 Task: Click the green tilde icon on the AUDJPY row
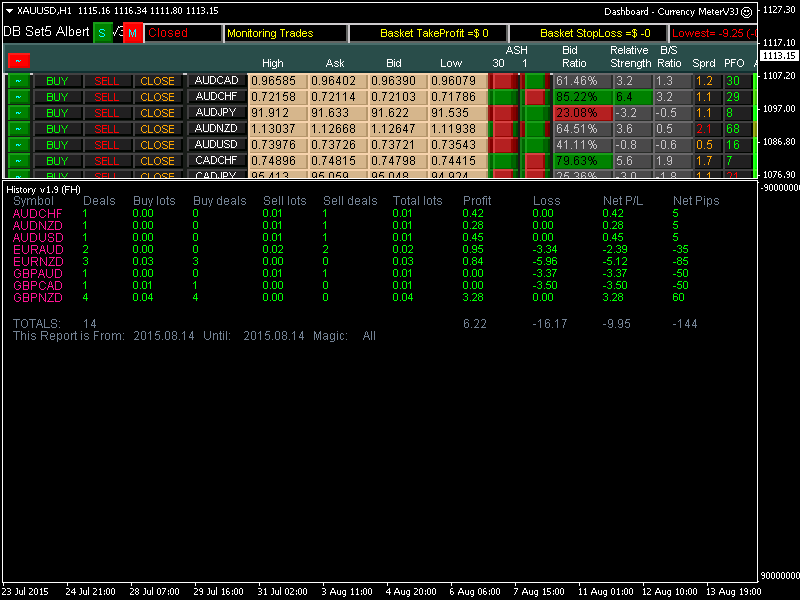pos(19,113)
